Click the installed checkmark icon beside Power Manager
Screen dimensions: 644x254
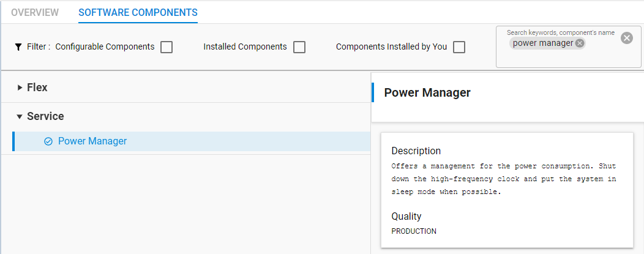[48, 141]
